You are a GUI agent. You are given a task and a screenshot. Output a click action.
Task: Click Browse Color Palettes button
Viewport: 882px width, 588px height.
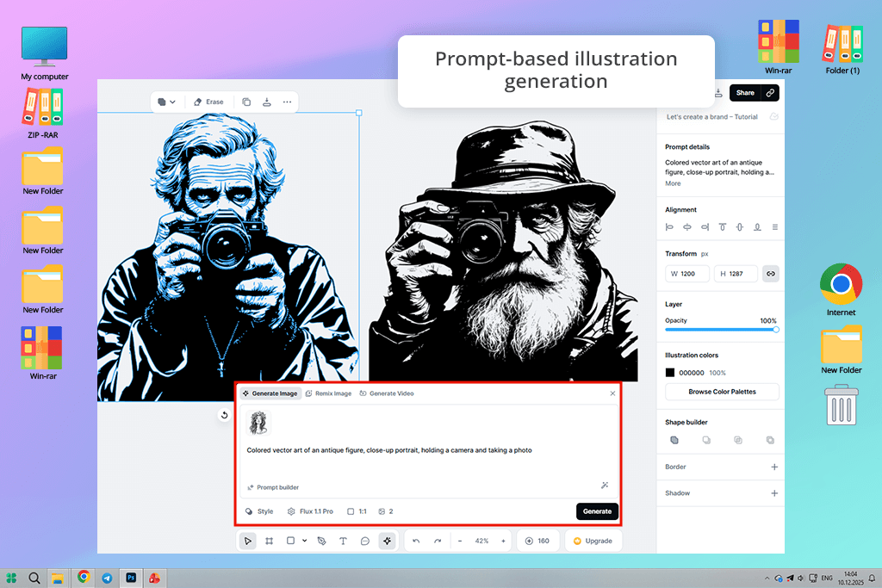(723, 392)
